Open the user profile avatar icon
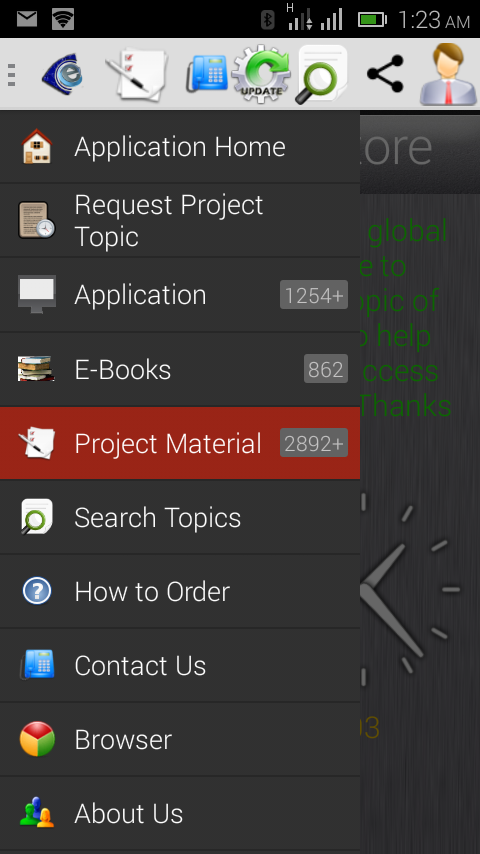Image resolution: width=480 pixels, height=854 pixels. tap(448, 74)
